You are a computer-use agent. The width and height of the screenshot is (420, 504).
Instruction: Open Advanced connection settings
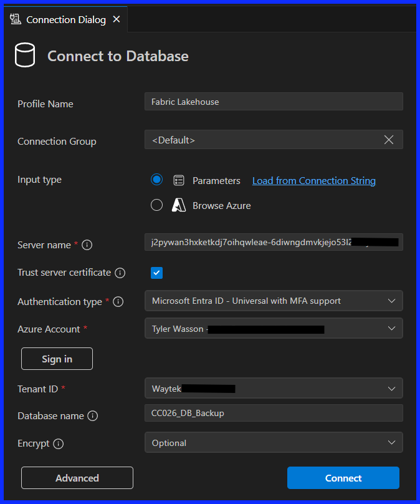coord(77,478)
